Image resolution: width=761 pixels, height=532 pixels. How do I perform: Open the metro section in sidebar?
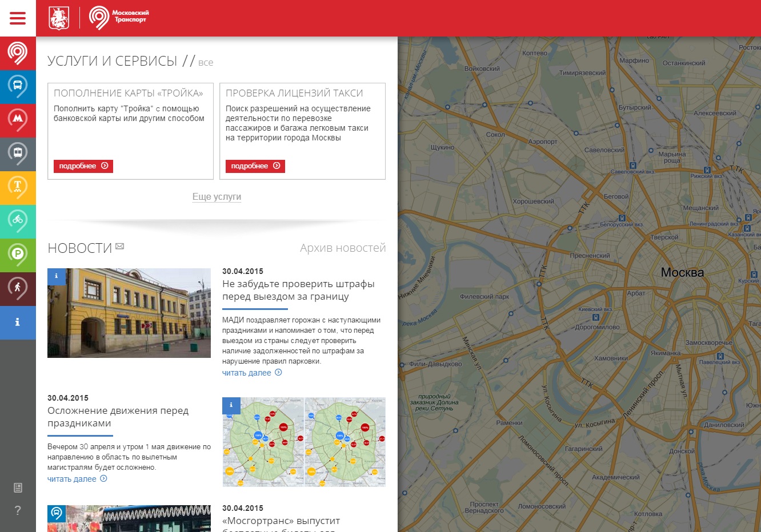(x=18, y=120)
